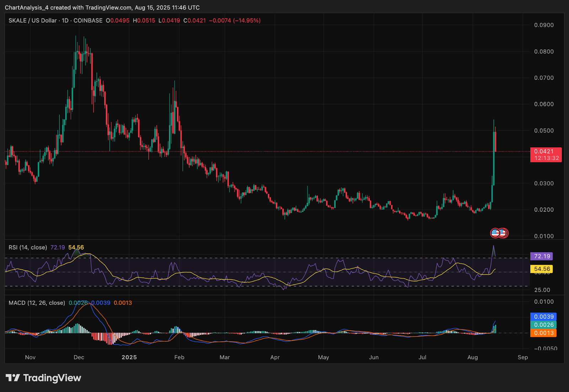The height and width of the screenshot is (392, 569).
Task: Click the leftmost US flag event icon
Action: pos(495,233)
